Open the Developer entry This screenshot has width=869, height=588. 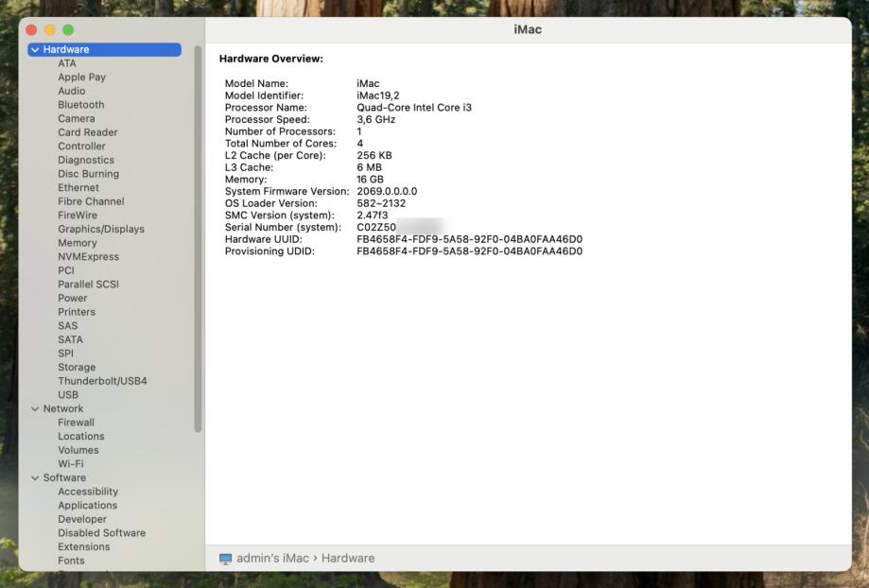click(82, 520)
